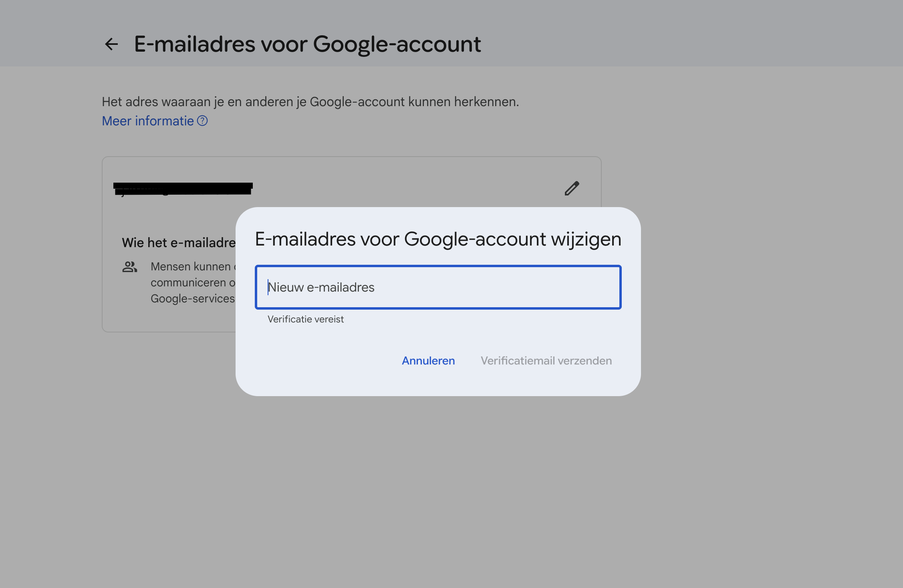This screenshot has height=588, width=903.
Task: Click the Google-services text line
Action: 193,299
